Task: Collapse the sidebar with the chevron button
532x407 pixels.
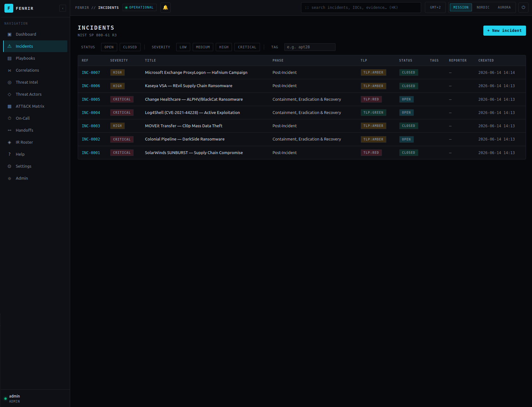Action: (x=63, y=8)
